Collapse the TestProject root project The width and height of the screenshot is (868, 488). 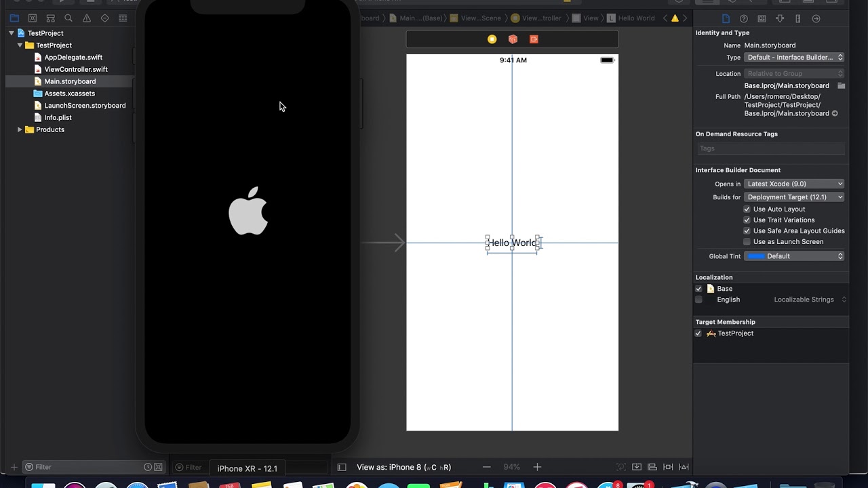(x=12, y=33)
